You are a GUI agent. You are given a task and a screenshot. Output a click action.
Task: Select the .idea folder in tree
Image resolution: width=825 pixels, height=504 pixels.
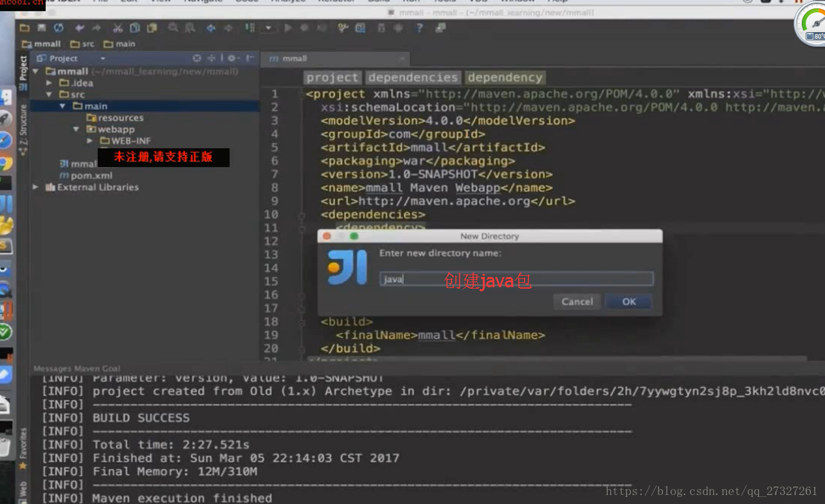pyautogui.click(x=77, y=83)
